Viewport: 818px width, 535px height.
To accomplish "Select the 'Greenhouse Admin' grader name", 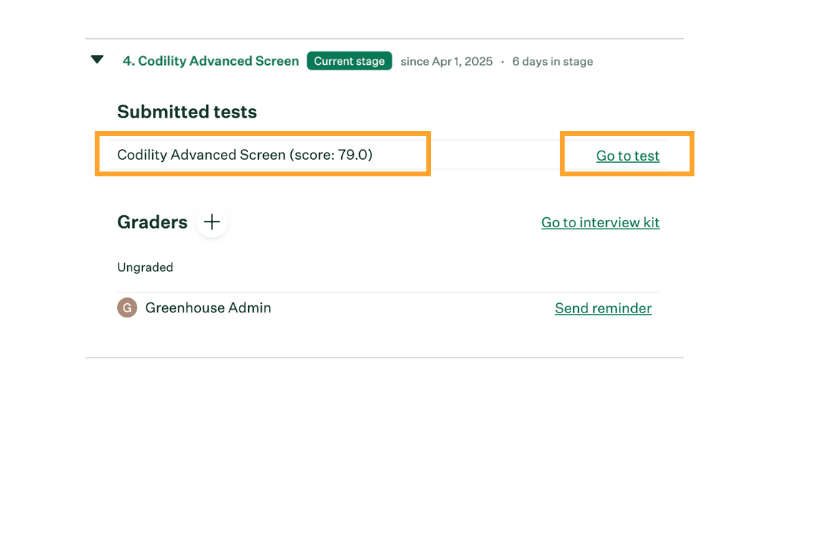I will pyautogui.click(x=208, y=308).
